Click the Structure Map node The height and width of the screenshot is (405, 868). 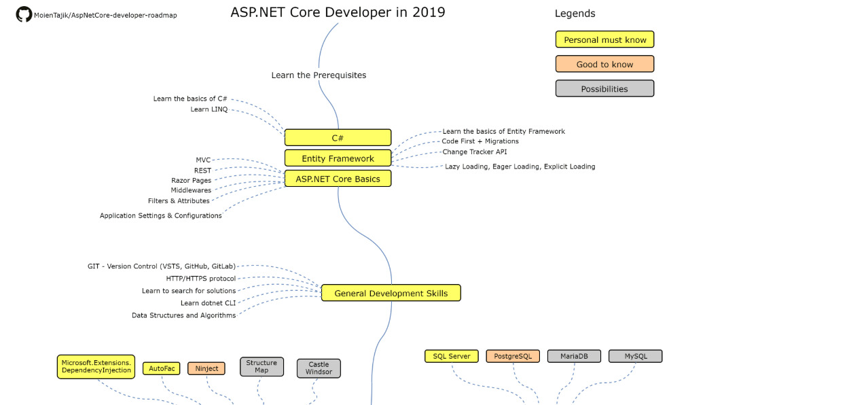pos(261,367)
